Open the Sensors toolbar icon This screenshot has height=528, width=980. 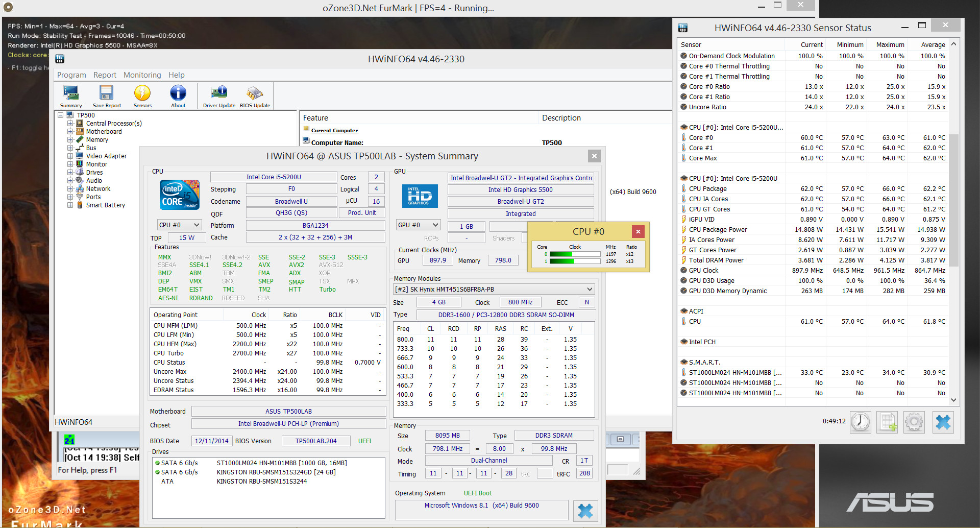(x=142, y=95)
